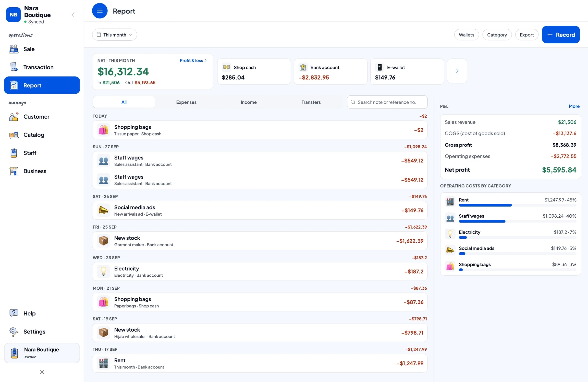The width and height of the screenshot is (588, 382).
Task: Click the E-wallet phone icon
Action: pyautogui.click(x=380, y=67)
